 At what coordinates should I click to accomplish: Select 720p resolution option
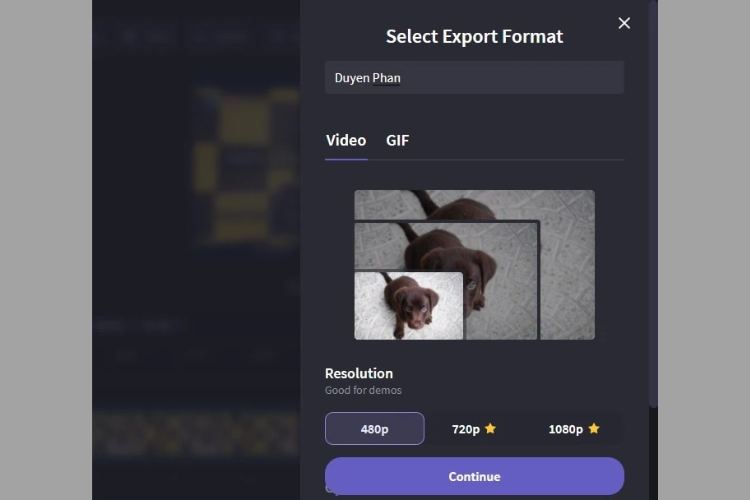pyautogui.click(x=474, y=429)
